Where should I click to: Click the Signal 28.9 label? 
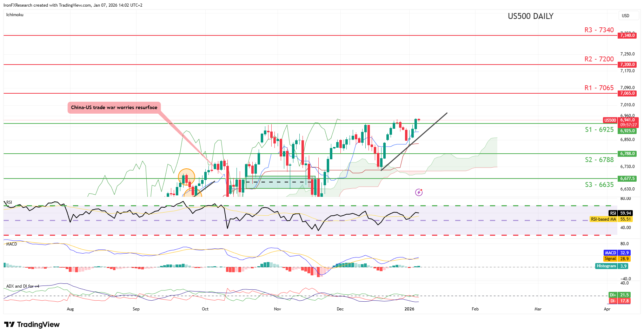pyautogui.click(x=617, y=259)
